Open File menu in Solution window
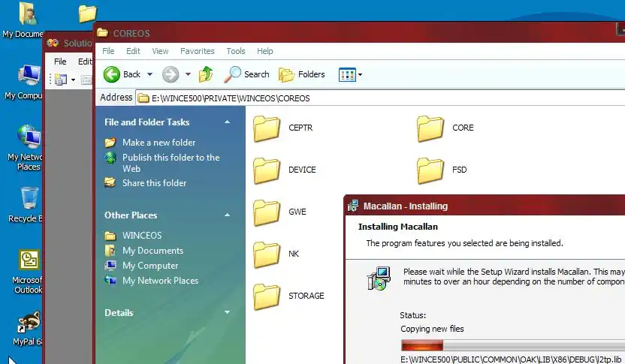Screen dimensions: 625x364 tap(60, 62)
